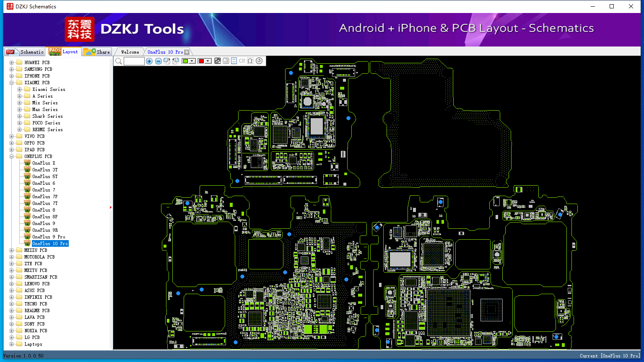Expand the Laptops folder
644x362 pixels.
pos(12,344)
